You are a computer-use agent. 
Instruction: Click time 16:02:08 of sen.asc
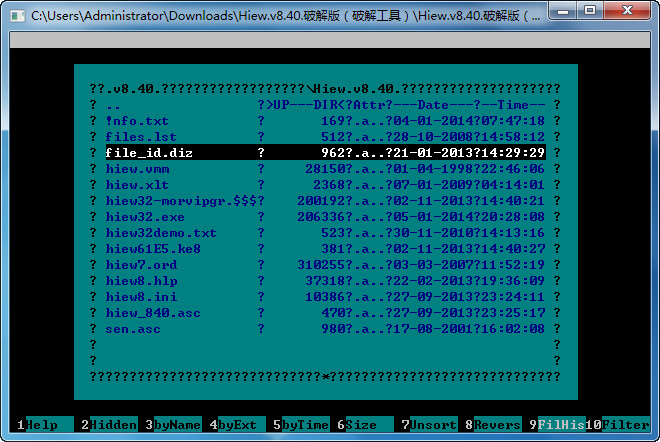click(x=513, y=329)
